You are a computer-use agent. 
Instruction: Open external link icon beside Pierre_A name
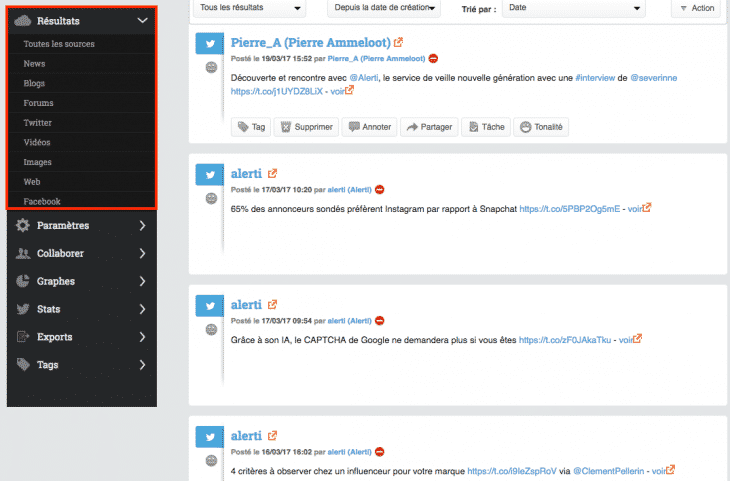(x=399, y=43)
